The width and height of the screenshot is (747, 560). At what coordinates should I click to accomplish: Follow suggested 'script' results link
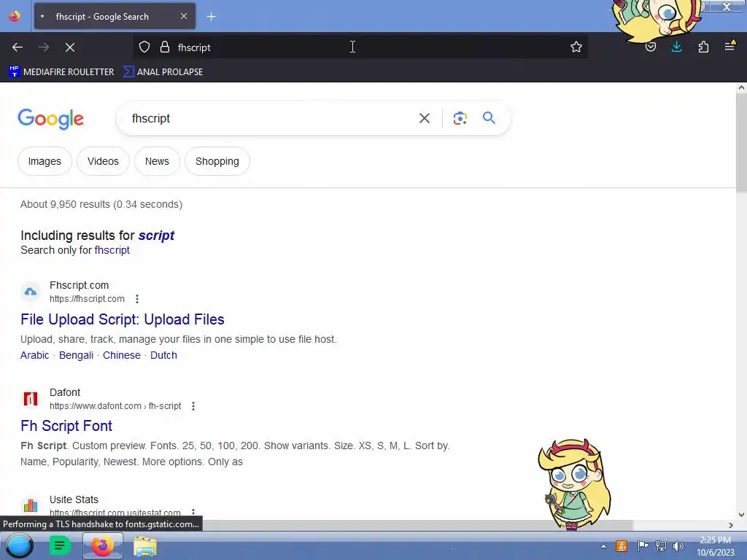click(x=156, y=236)
